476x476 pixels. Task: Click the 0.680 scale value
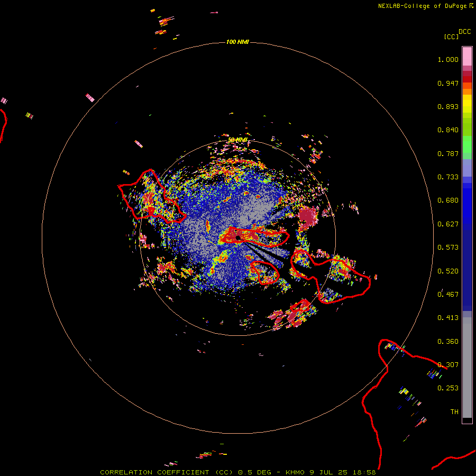(x=448, y=200)
